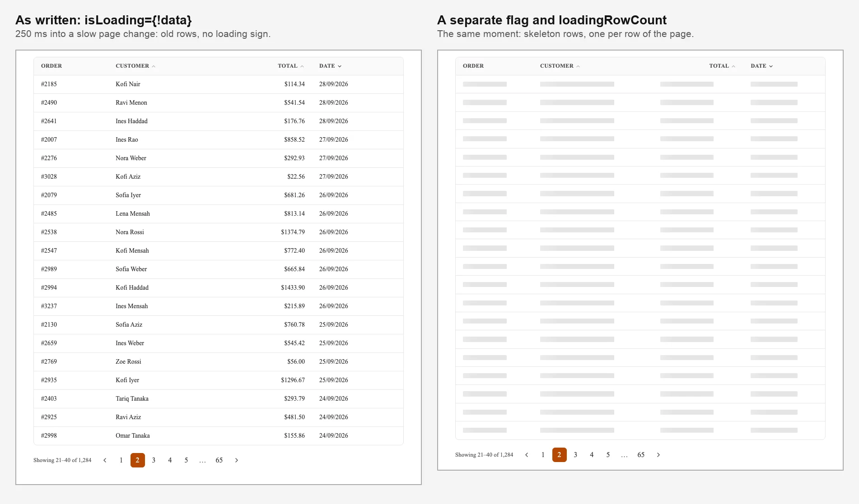859x504 pixels.
Task: Jump to page 65 in left table pagination
Action: point(219,460)
